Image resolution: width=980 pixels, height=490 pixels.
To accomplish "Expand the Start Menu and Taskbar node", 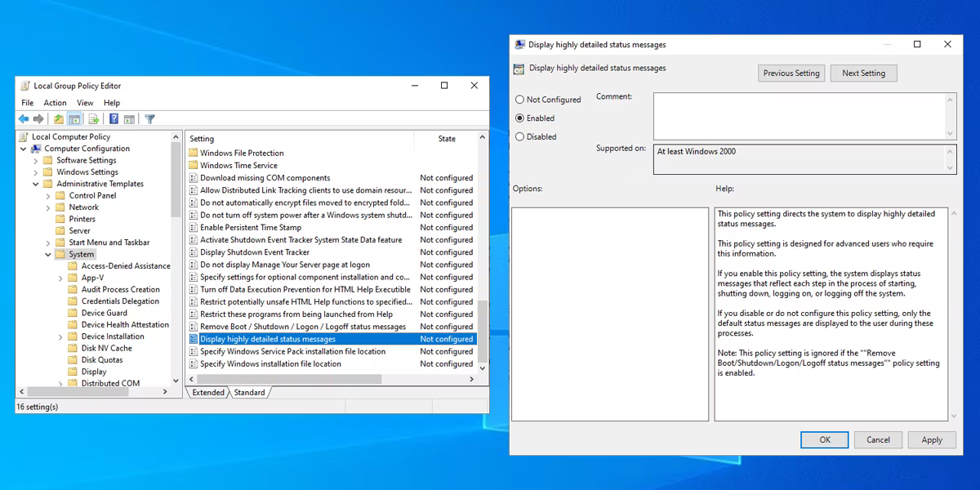I will pos(48,243).
